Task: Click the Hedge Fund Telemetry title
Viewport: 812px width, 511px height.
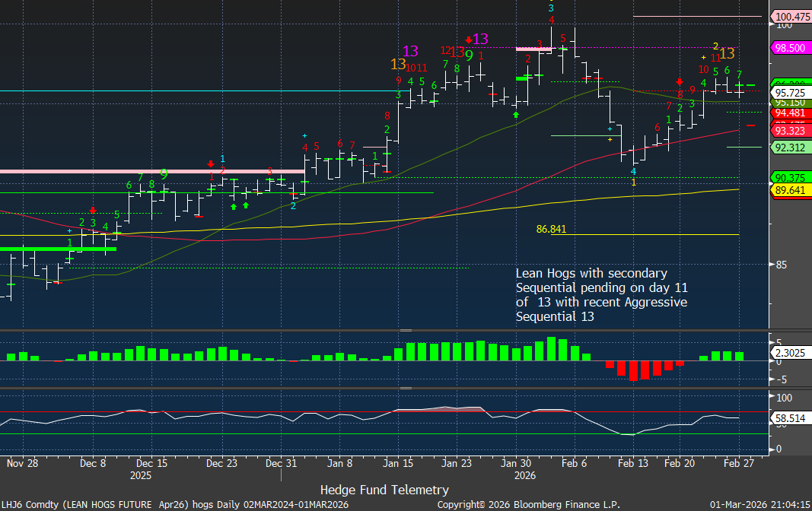Action: [x=384, y=490]
